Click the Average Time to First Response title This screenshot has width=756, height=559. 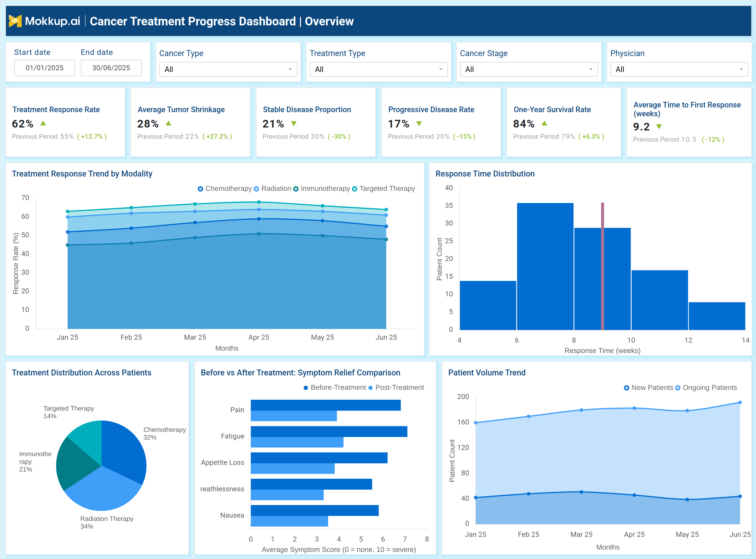coord(687,109)
